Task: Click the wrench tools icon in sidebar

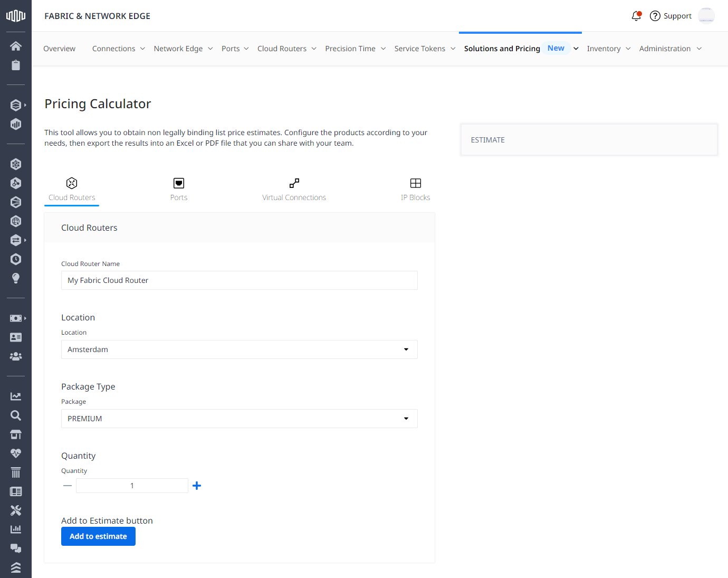Action: 16,510
